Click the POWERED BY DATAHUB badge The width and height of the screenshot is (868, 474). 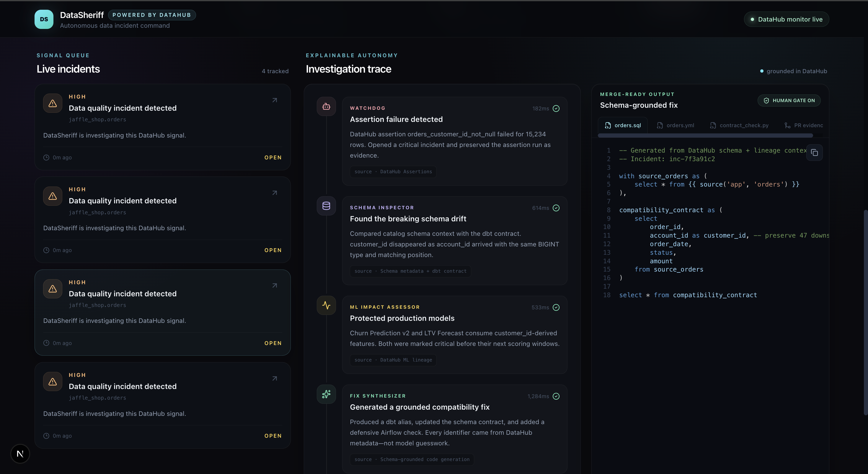click(x=152, y=15)
